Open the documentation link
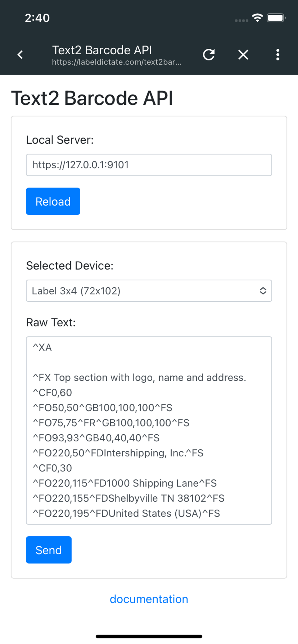The height and width of the screenshot is (644, 298). tap(149, 599)
